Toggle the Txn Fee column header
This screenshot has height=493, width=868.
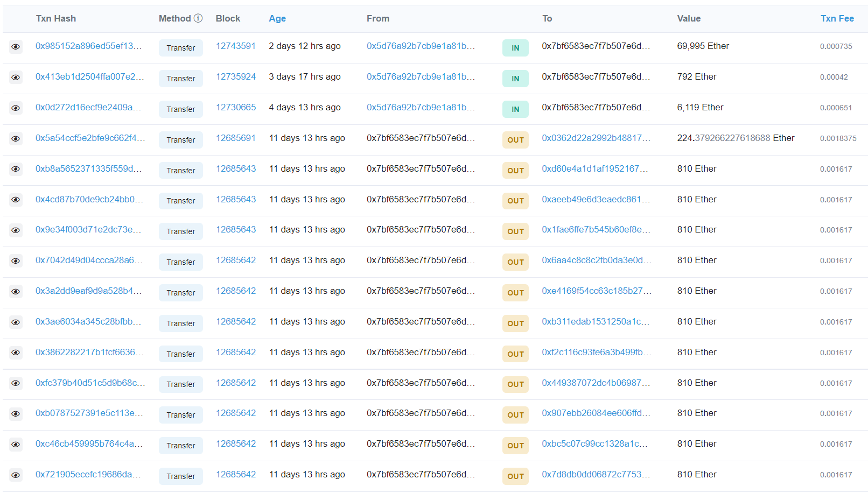(x=837, y=18)
